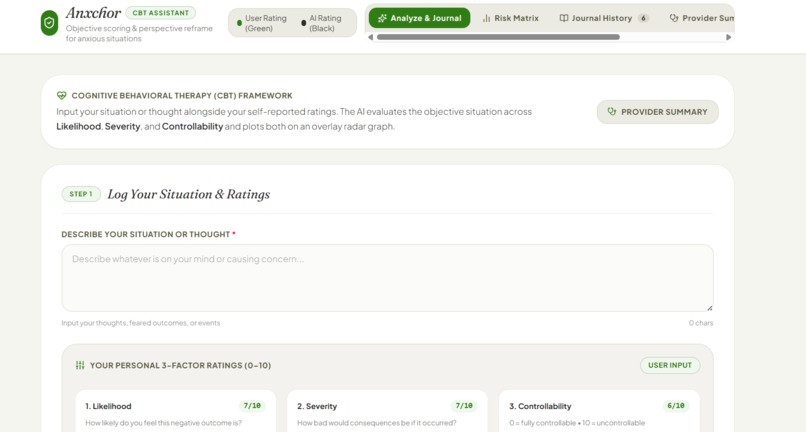806x432 pixels.
Task: Switch to the Risk Matrix tab
Action: (510, 18)
